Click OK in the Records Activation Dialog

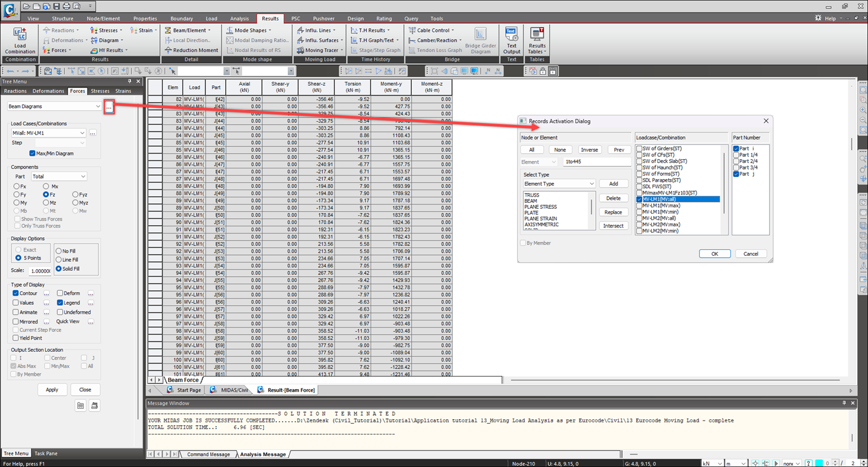point(715,253)
